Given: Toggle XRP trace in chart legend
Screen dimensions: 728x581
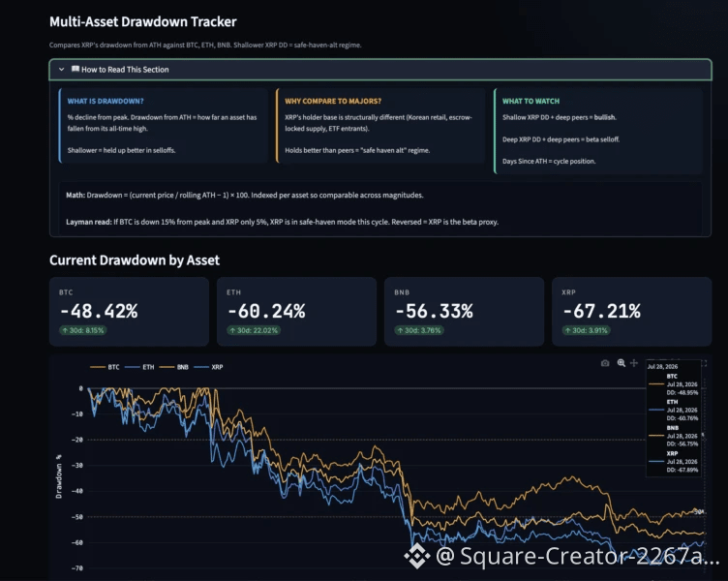Looking at the screenshot, I should click(208, 367).
